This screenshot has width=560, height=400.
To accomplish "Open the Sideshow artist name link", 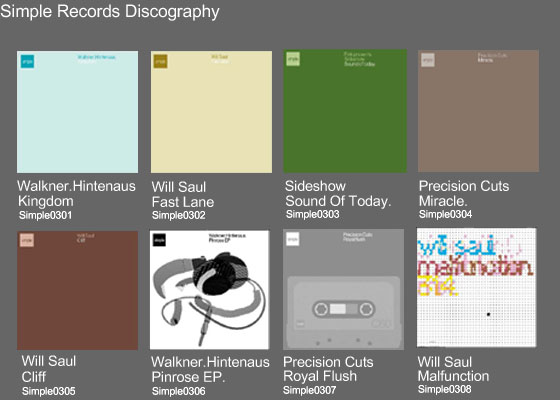I will tap(315, 186).
